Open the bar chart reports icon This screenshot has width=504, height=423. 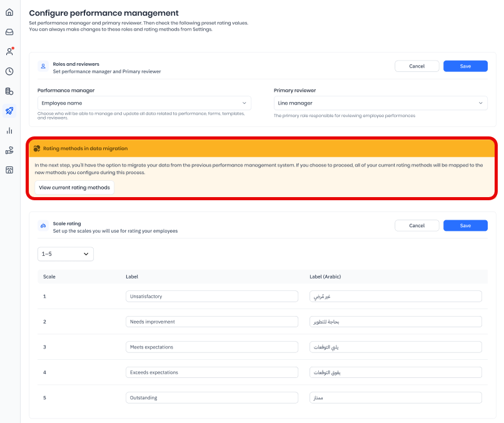click(9, 131)
